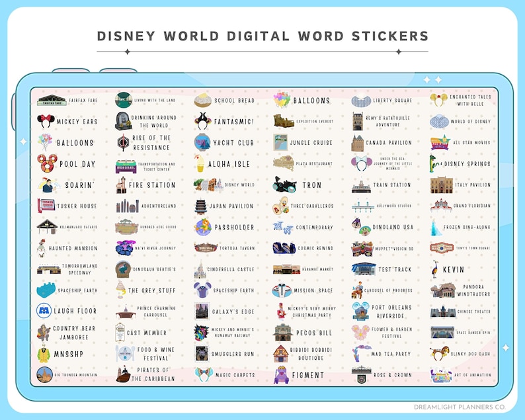Click the "Fairfax Fare" word label

(83, 101)
